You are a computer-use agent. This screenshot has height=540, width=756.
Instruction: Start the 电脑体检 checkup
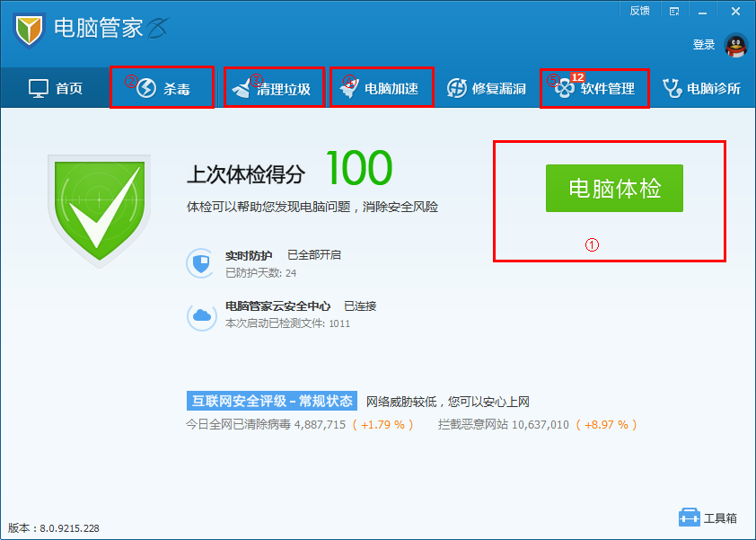click(x=614, y=188)
